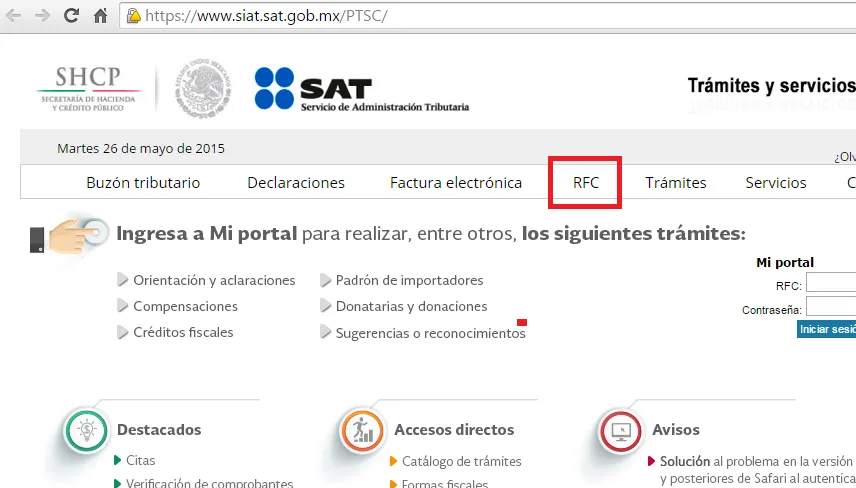Viewport: 856px width, 488px height.
Task: Open Créditos fiscales link
Action: coord(183,332)
